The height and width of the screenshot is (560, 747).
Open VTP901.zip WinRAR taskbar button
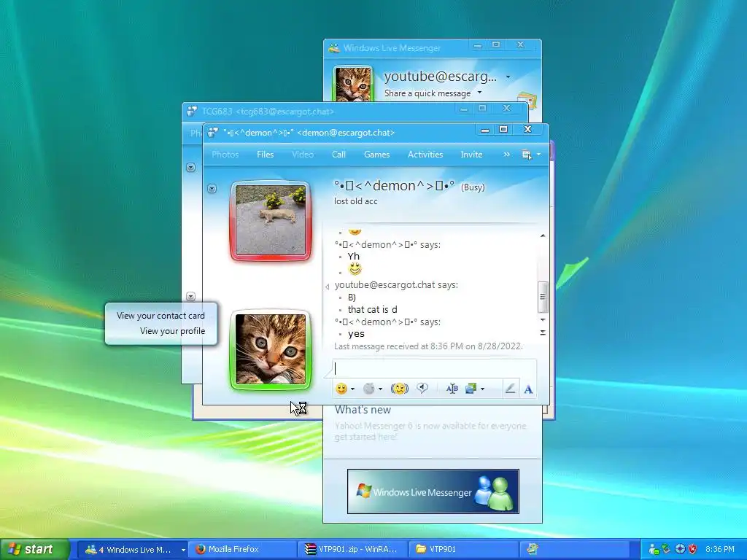(354, 550)
